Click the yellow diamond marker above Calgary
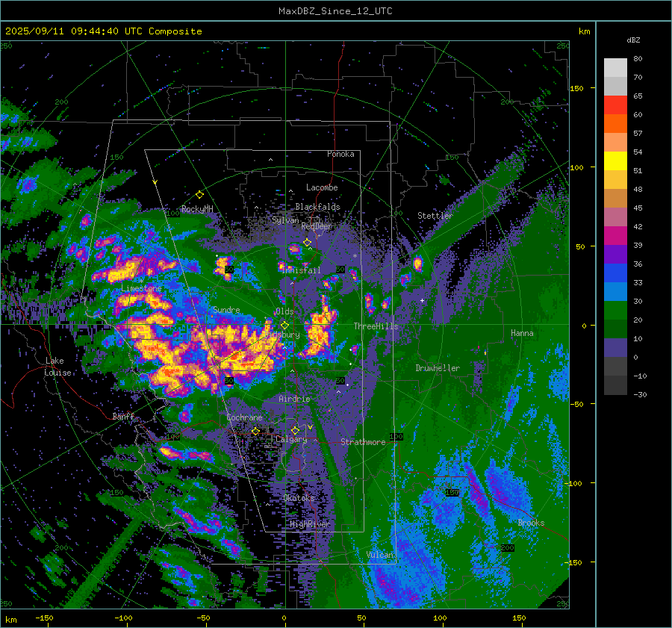Viewport: 672px width, 628px height. [x=295, y=430]
